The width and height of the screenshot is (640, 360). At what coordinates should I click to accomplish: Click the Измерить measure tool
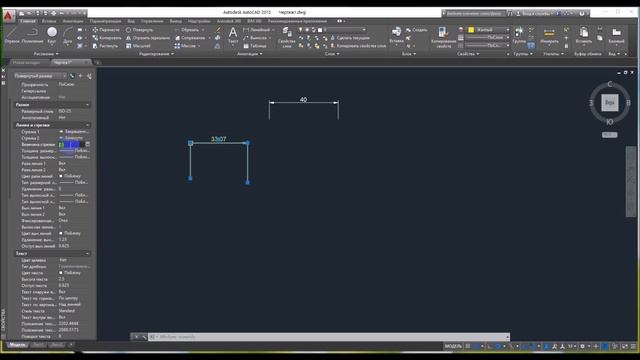point(549,35)
